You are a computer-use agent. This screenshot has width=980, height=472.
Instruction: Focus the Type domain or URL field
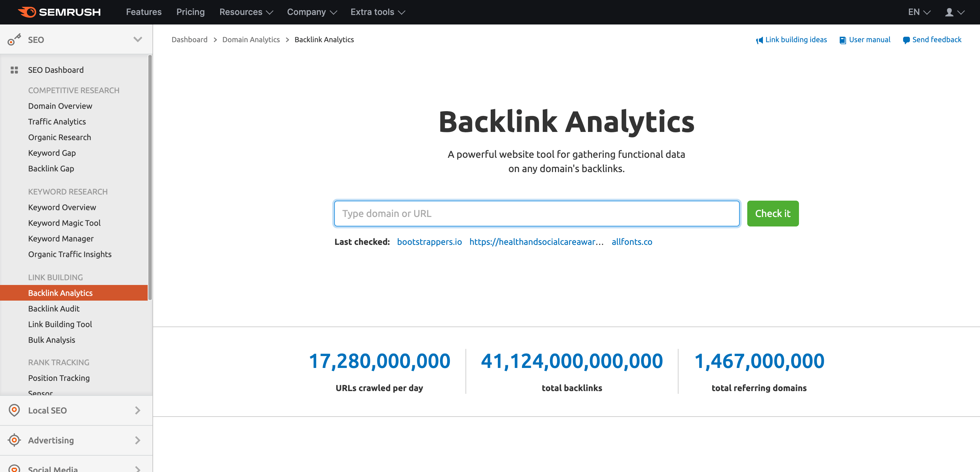[536, 213]
